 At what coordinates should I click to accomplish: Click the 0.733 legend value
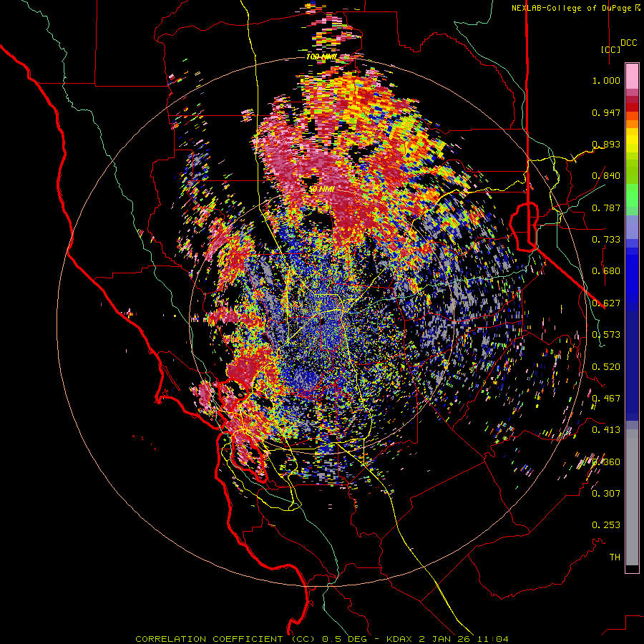tap(606, 240)
